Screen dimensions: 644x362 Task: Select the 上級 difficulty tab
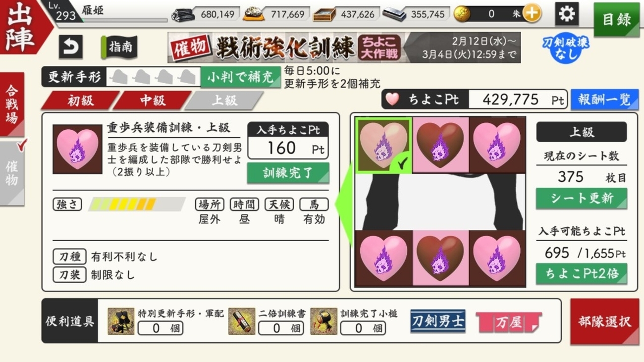tap(224, 101)
